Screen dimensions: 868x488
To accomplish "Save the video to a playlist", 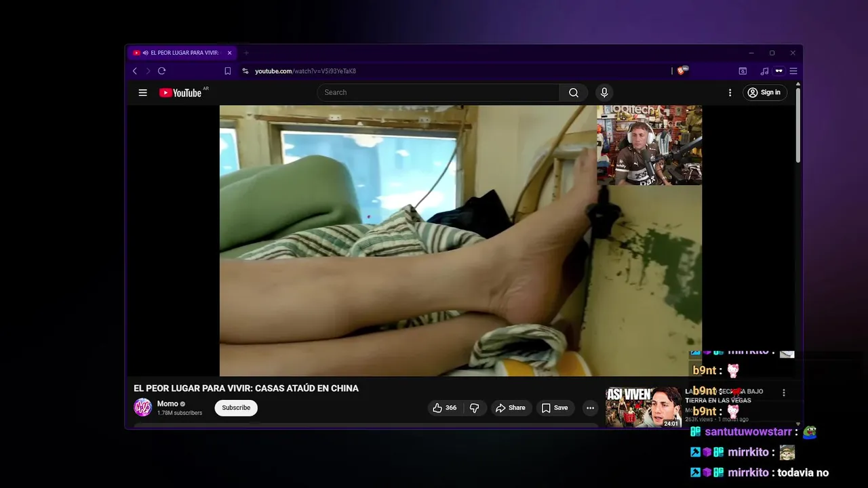I will click(x=555, y=408).
